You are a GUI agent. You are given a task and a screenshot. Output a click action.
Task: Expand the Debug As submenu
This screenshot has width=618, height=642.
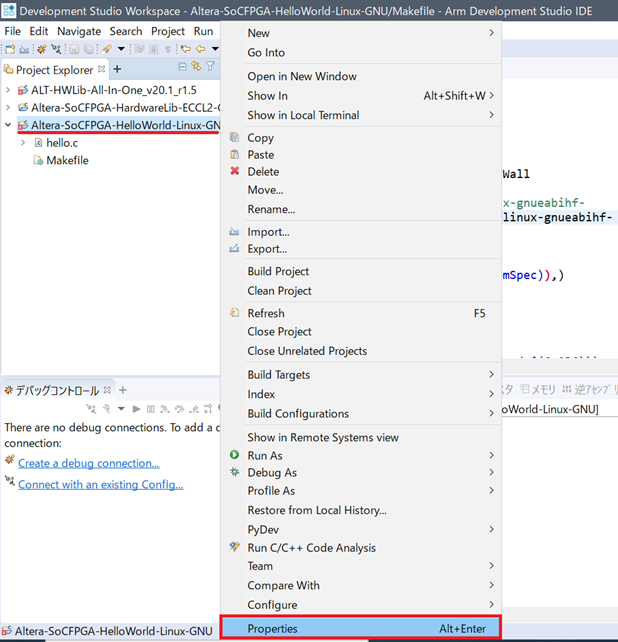coord(360,472)
